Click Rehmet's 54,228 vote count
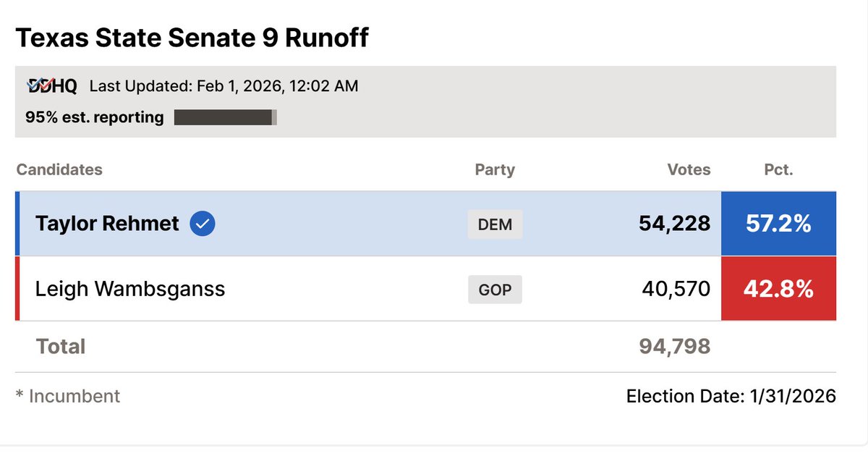Viewport: 868px width, 459px height. point(674,224)
